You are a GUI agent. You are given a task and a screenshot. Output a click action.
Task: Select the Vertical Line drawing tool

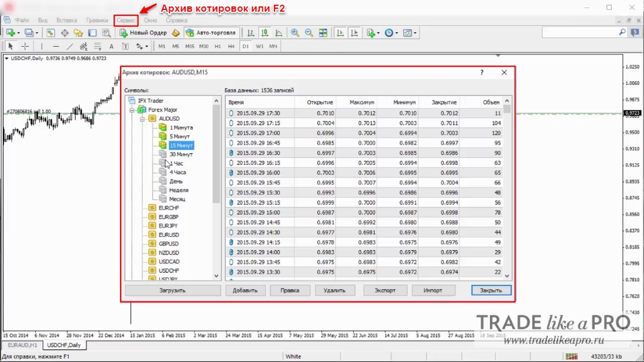coord(42,46)
